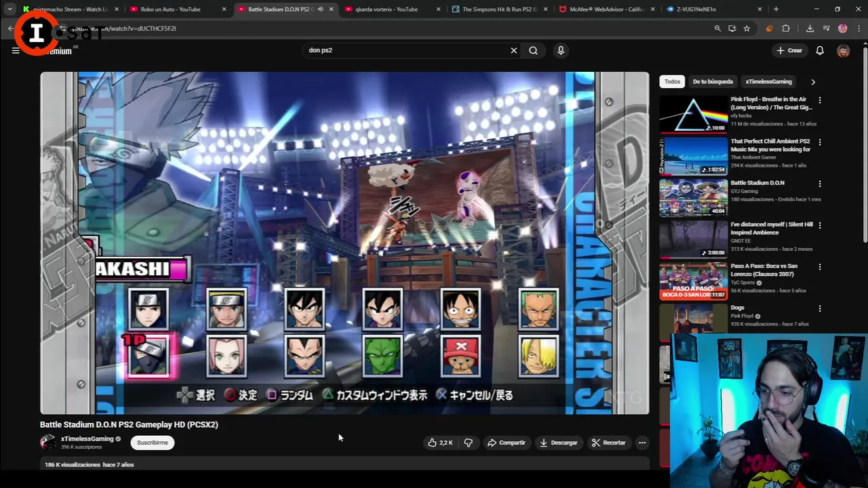Download the video with Descargar
This screenshot has height=488, width=868.
click(558, 443)
